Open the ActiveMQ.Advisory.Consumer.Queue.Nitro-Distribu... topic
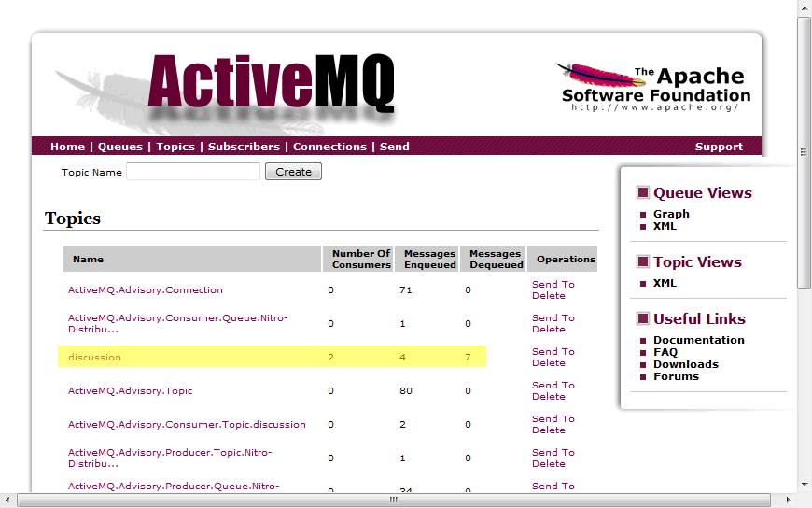 click(178, 323)
